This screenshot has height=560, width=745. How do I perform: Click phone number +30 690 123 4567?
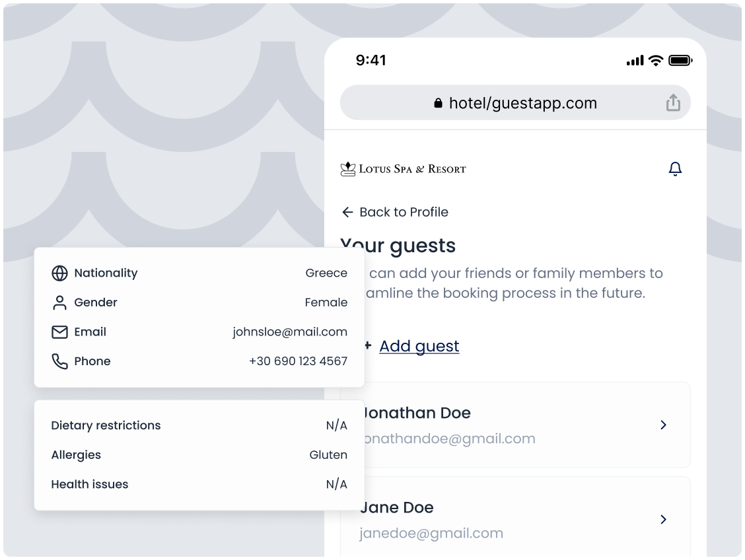(298, 361)
